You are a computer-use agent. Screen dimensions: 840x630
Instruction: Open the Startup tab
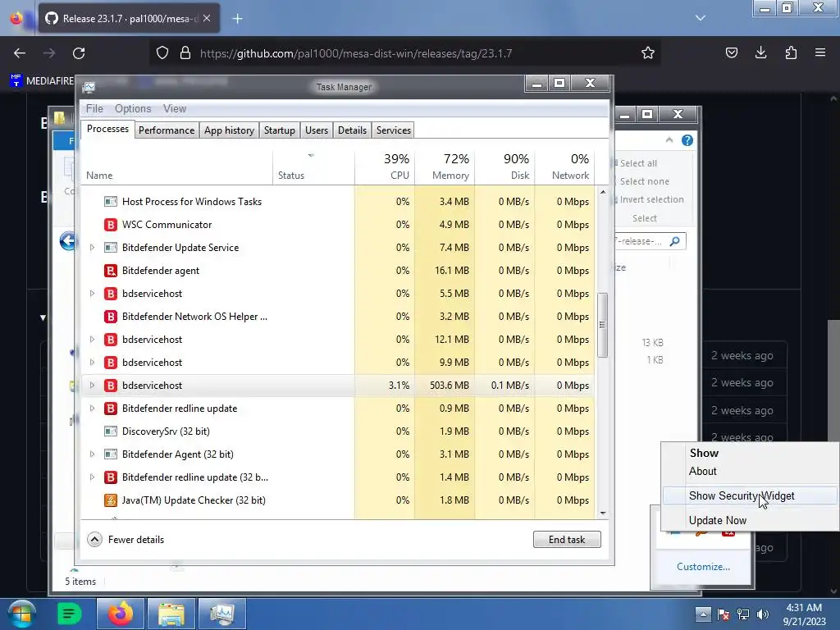(x=280, y=130)
